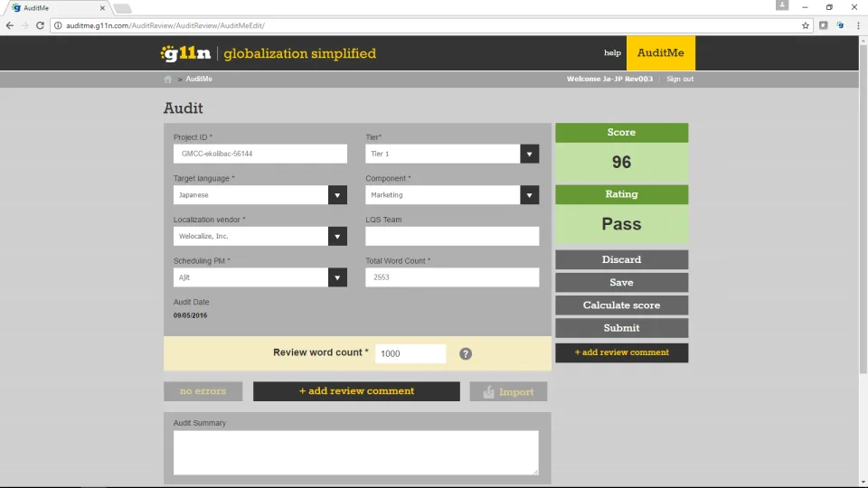868x488 pixels.
Task: Click the Import button
Action: [x=508, y=391]
